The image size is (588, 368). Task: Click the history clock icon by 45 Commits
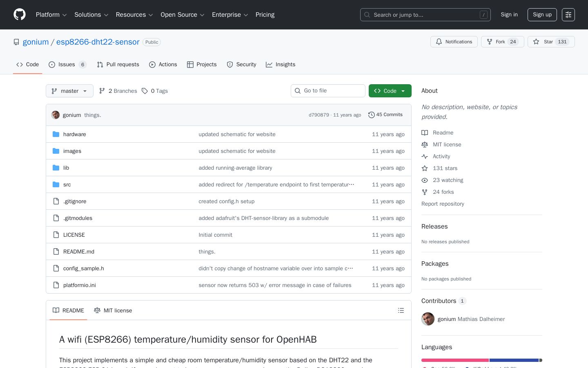(371, 115)
